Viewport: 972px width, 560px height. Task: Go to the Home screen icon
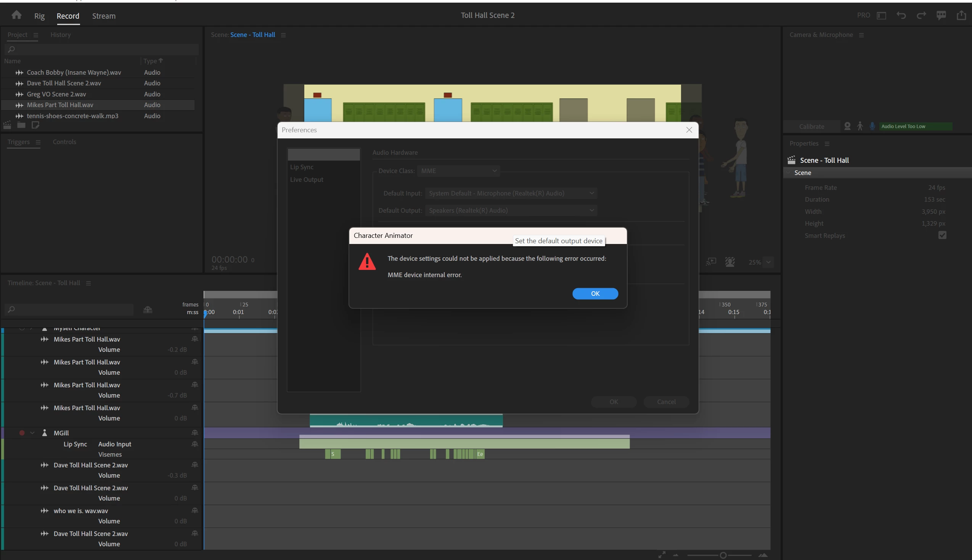16,15
